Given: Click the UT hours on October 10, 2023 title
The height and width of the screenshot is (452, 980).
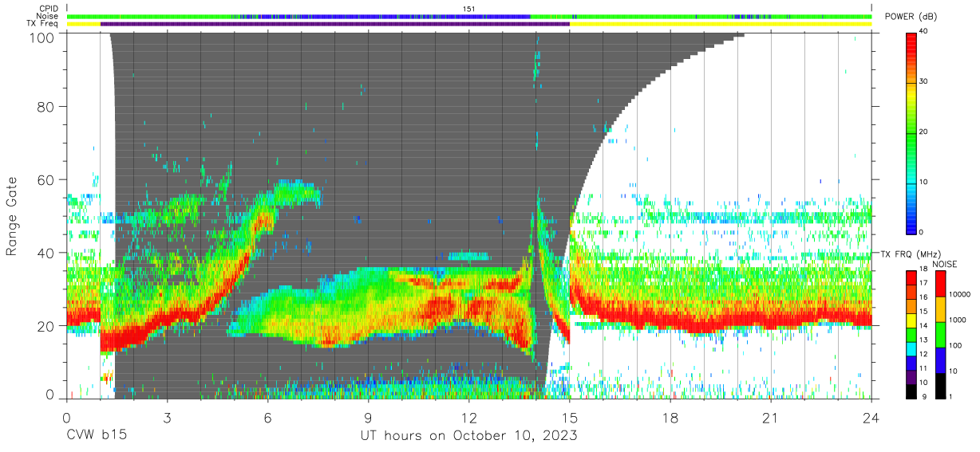Looking at the screenshot, I should (469, 436).
